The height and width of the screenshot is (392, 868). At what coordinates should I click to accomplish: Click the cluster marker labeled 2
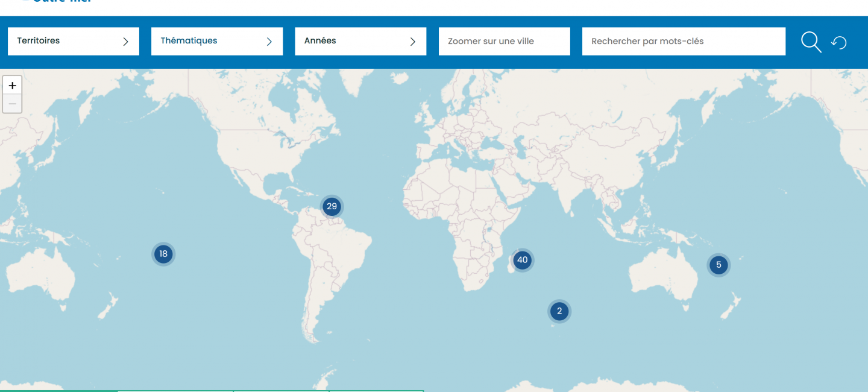click(x=559, y=312)
